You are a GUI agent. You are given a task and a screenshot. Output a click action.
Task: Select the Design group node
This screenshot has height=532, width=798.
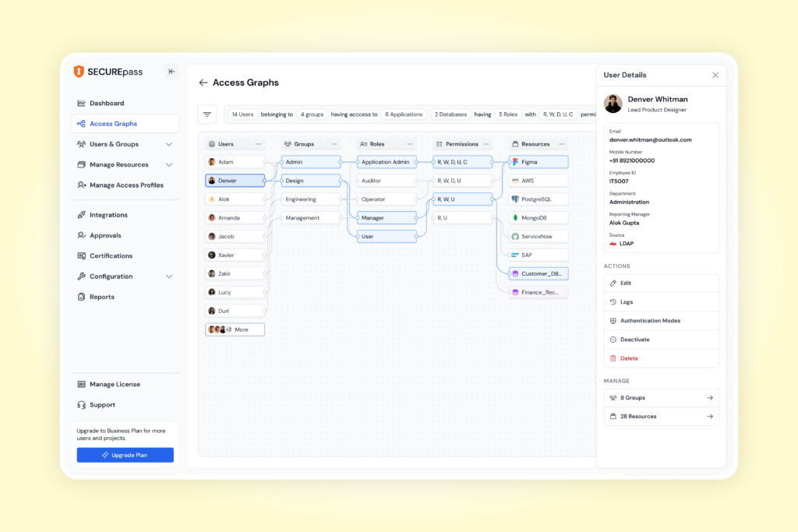click(x=311, y=181)
